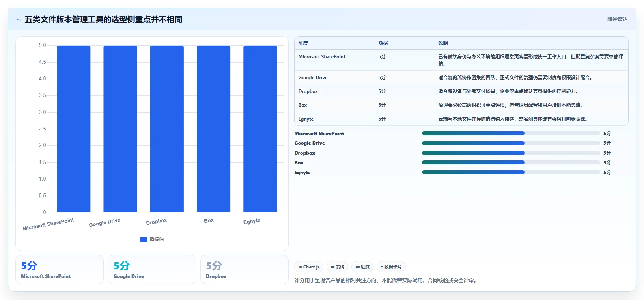Click the 5分 value in the Egnyte table row
The height and width of the screenshot is (300, 644).
tap(382, 119)
